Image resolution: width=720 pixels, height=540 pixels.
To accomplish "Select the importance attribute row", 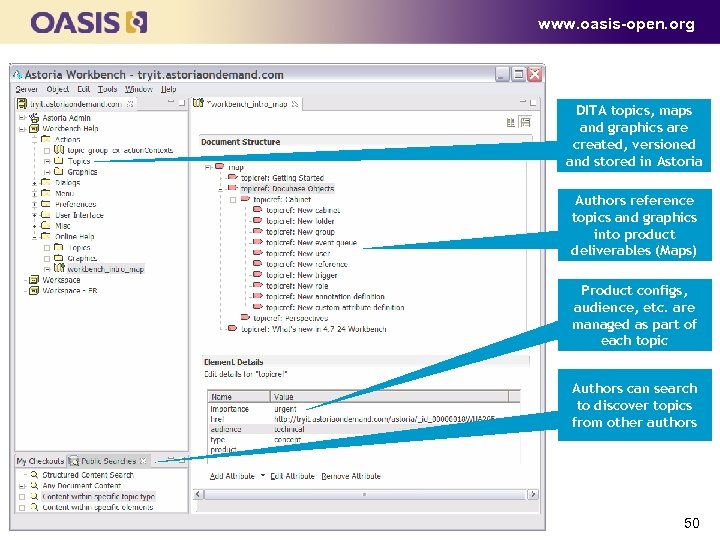I will click(x=364, y=408).
